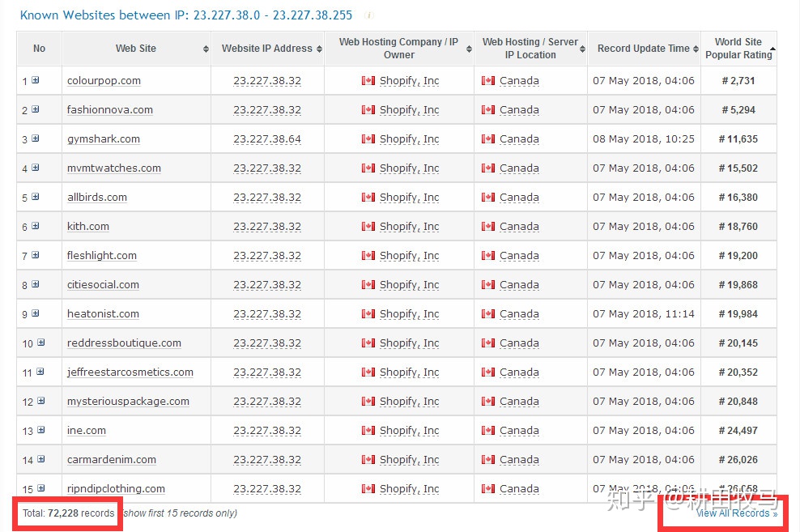Click Canada flag icon in kith.com location cell
Image resolution: width=800 pixels, height=532 pixels.
coord(488,227)
